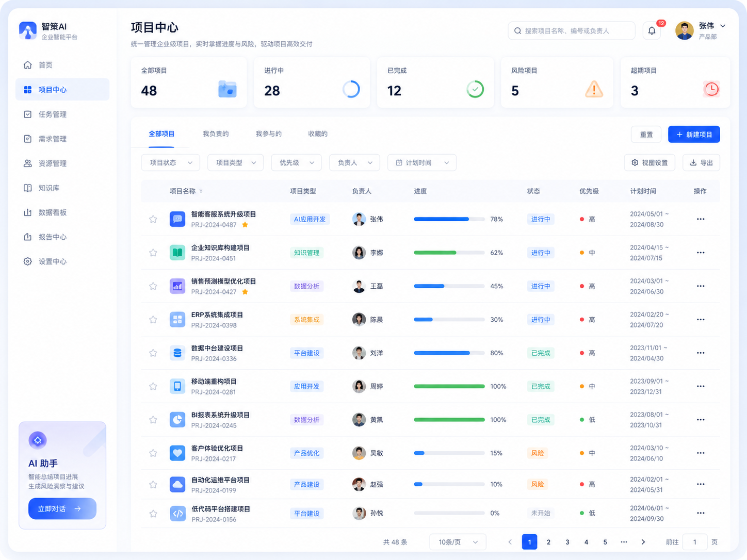
Task: Click the 报告中心 report icon
Action: point(28,237)
